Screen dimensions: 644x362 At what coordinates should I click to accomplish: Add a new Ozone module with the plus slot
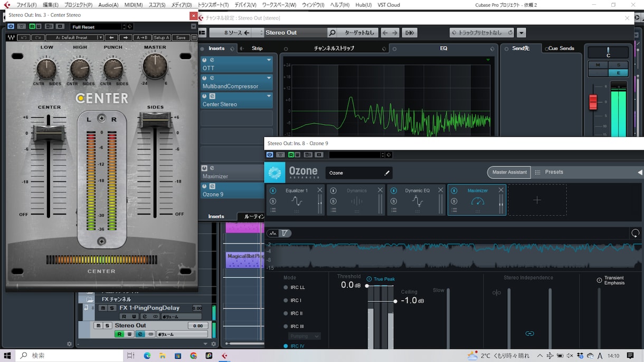pos(537,200)
